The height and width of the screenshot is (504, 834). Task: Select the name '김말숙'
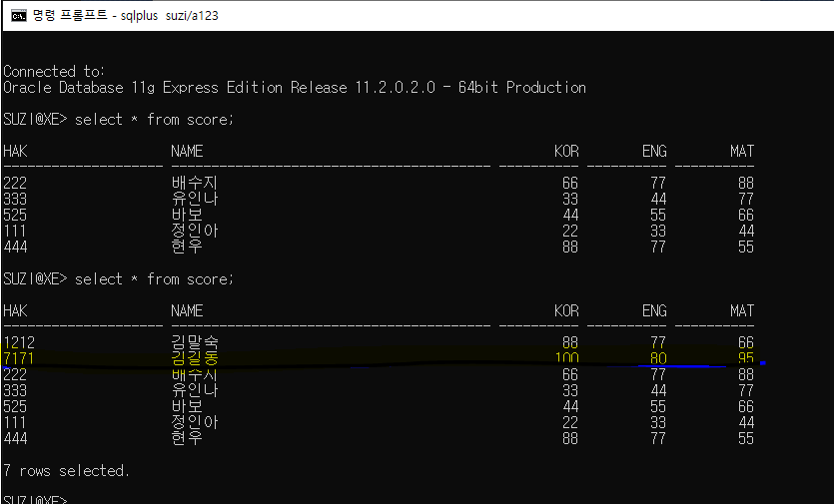click(195, 343)
